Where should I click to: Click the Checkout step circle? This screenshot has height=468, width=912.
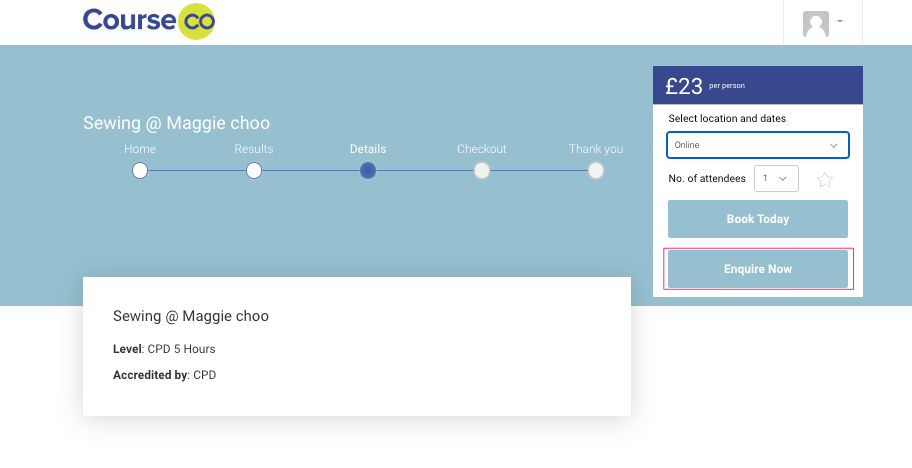tap(482, 170)
